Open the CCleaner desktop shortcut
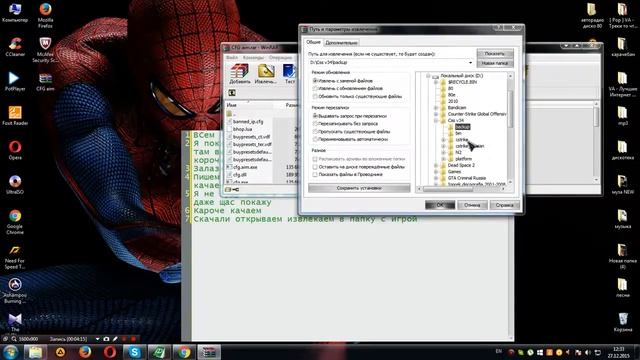640x360 pixels. coord(15,46)
